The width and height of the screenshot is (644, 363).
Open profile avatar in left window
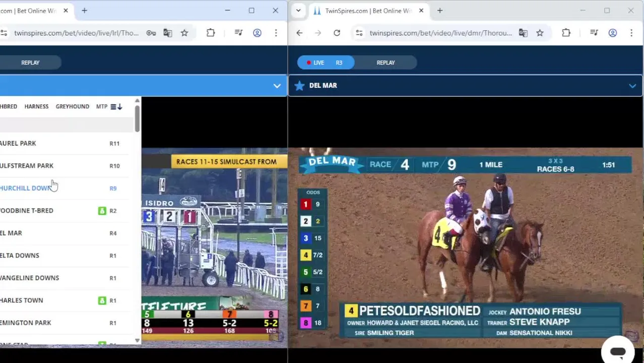click(x=257, y=33)
